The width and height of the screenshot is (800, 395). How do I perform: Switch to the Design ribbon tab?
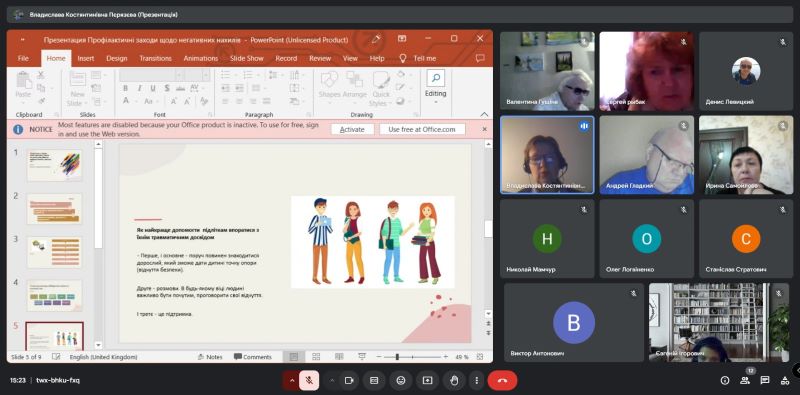116,58
